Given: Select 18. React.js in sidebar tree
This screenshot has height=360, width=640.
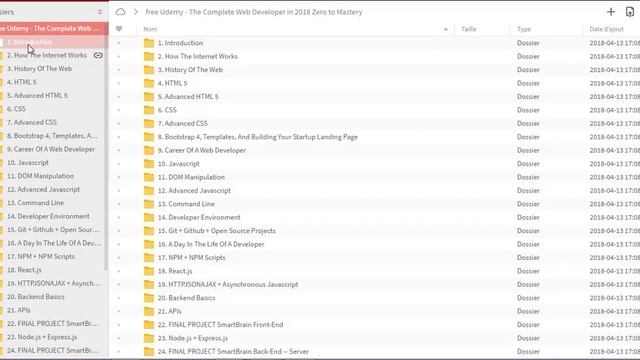Looking at the screenshot, I should 24,270.
